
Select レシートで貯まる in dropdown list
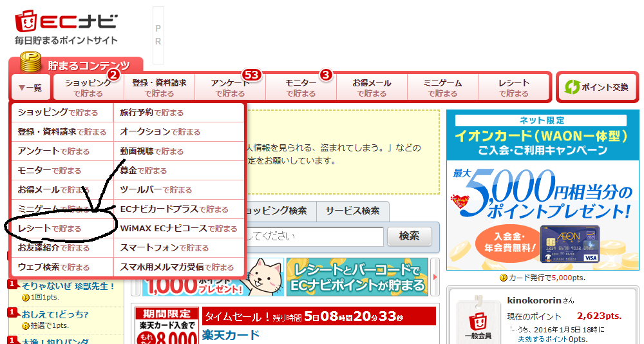(x=62, y=229)
